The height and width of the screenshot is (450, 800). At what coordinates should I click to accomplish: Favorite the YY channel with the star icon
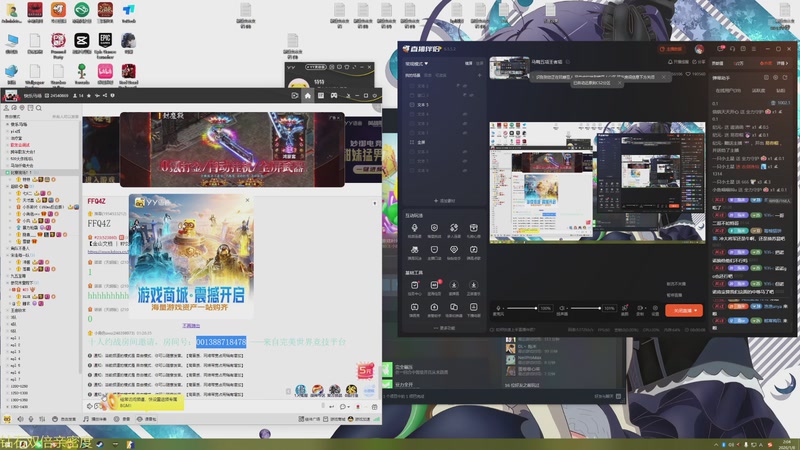click(x=89, y=95)
